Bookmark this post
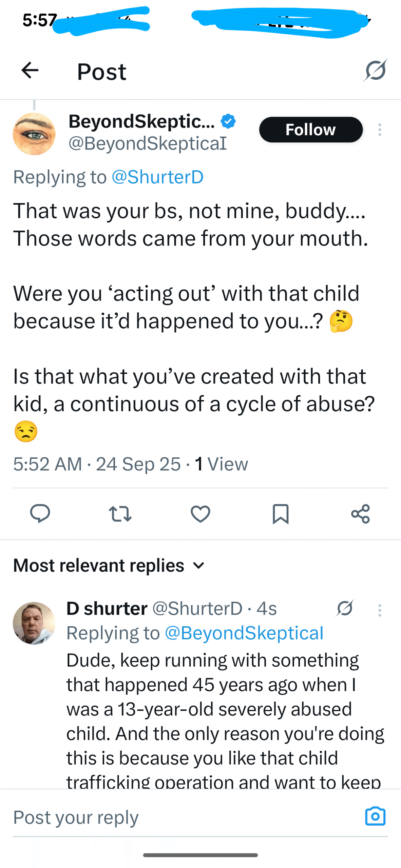Image resolution: width=401 pixels, height=868 pixels. point(281,513)
